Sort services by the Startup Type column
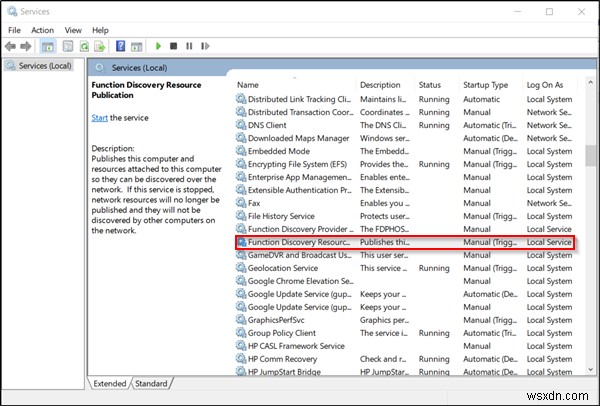The width and height of the screenshot is (600, 406). (x=486, y=85)
